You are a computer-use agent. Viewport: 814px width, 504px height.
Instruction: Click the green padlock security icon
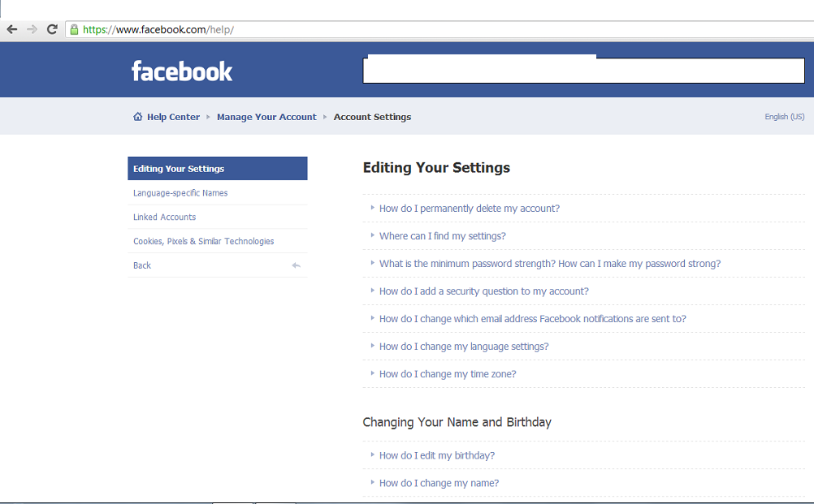pyautogui.click(x=74, y=29)
